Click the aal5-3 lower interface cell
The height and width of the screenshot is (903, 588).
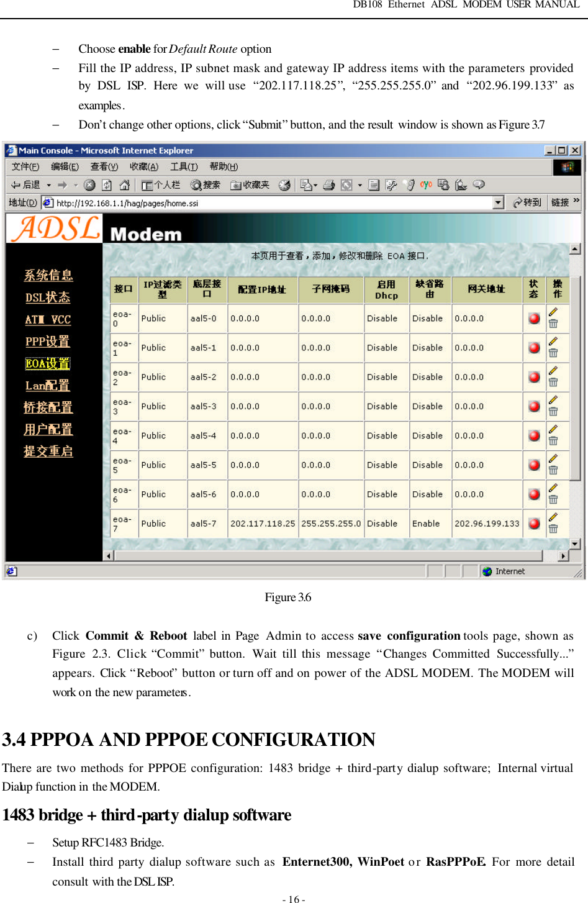[x=207, y=406]
